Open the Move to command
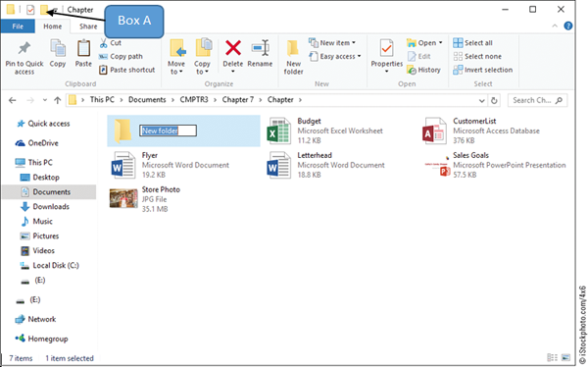 [176, 56]
